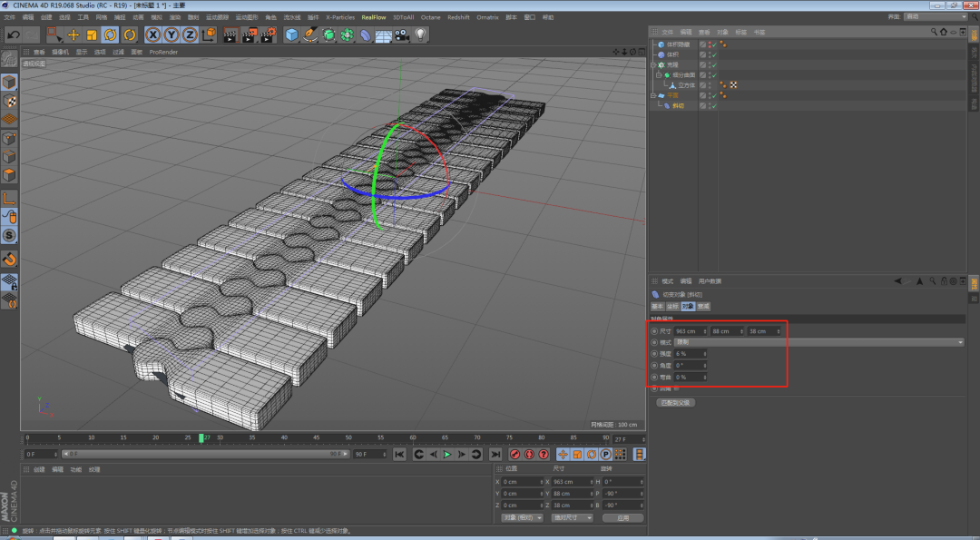Open the spline pen tool

[x=310, y=34]
